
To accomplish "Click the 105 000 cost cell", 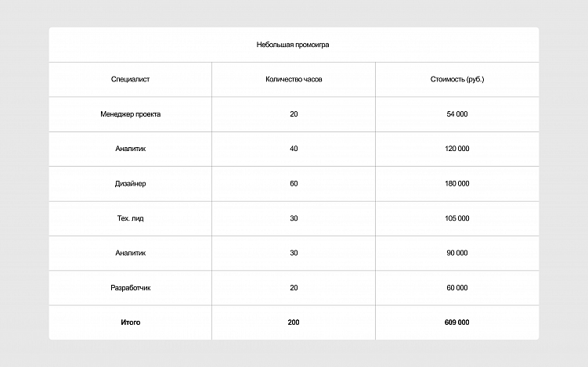I will pyautogui.click(x=457, y=218).
